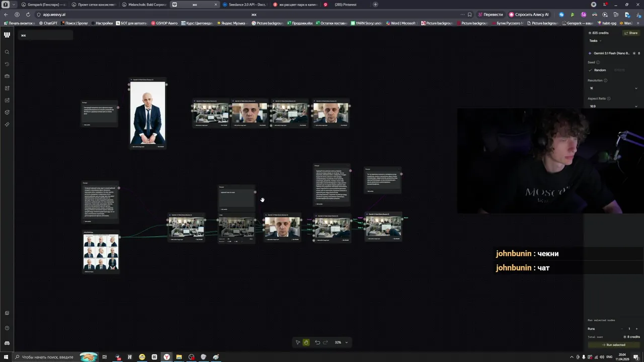Screen dimensions: 644x362
Task: Show Resolution info icon
Action: coord(605,80)
